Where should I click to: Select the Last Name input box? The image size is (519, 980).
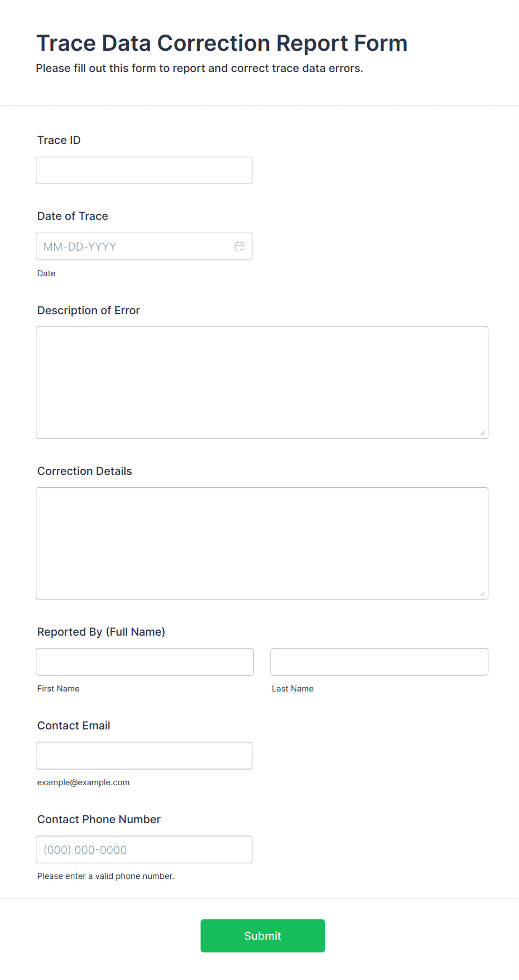coord(379,662)
